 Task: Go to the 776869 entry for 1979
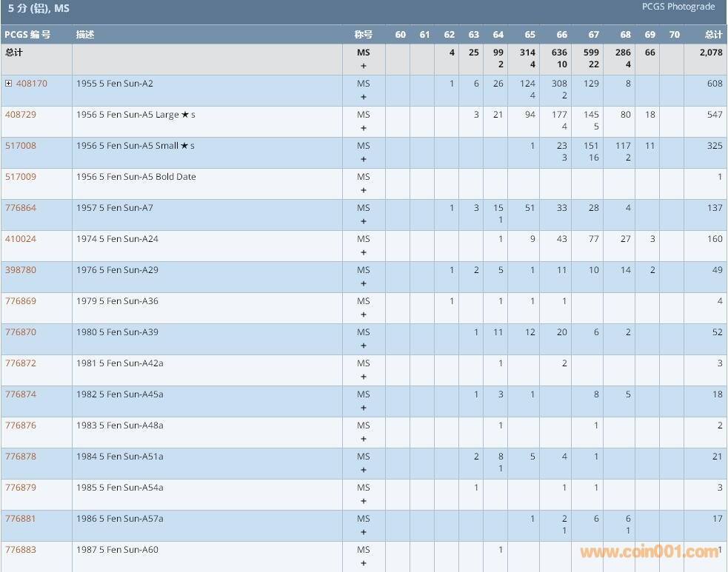tap(20, 301)
